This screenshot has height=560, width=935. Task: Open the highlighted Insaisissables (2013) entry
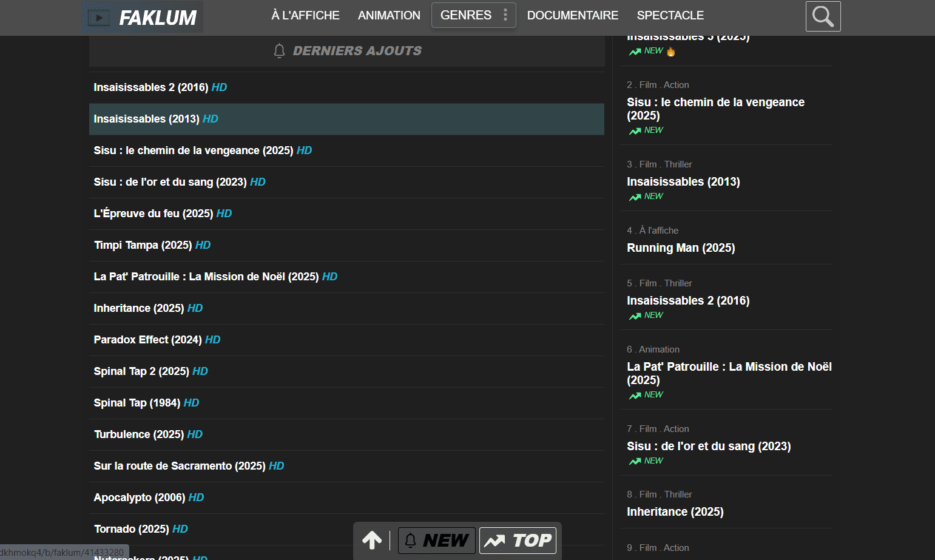point(146,119)
